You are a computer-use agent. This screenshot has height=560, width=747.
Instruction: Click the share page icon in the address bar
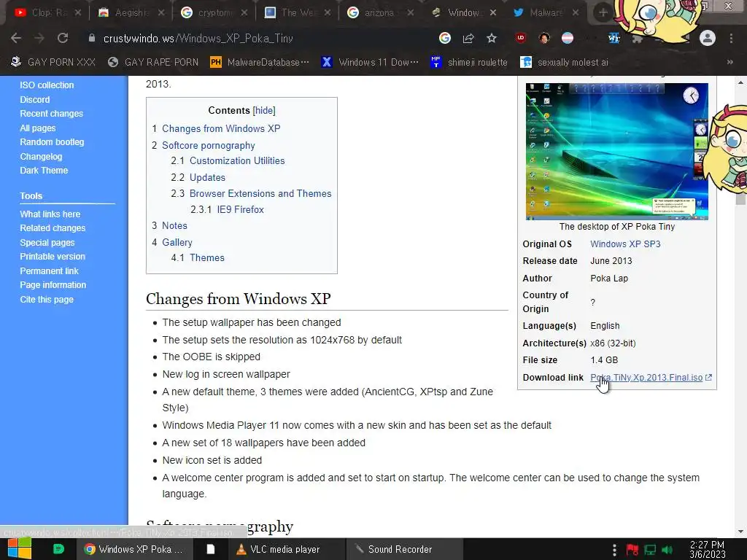(x=468, y=38)
